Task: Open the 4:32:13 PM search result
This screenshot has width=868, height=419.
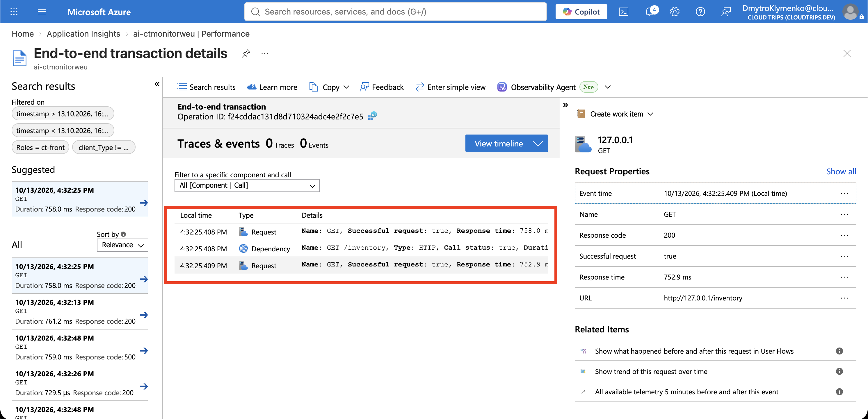Action: 80,312
